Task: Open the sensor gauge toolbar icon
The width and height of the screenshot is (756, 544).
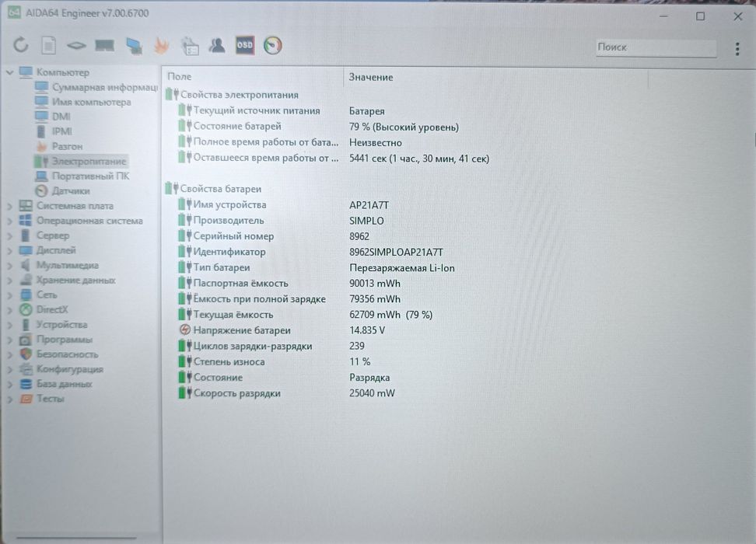Action: pyautogui.click(x=272, y=45)
